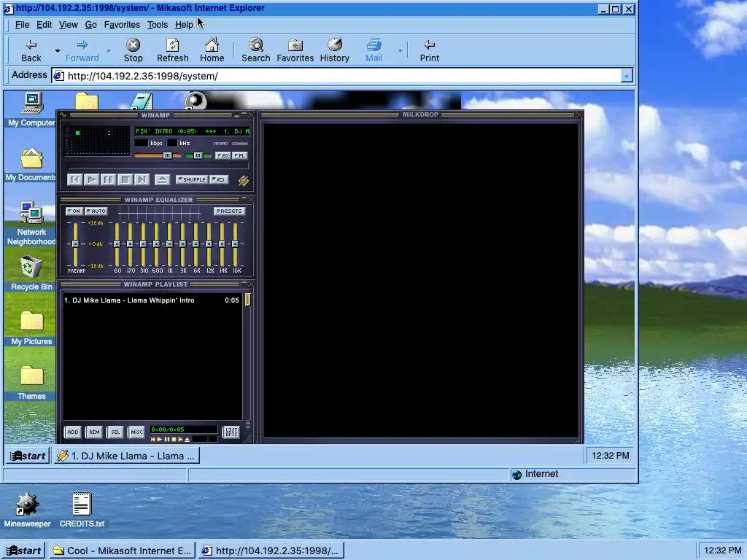Screen dimensions: 747x560
Task: Toggle equalizer AUTO button
Action: click(96, 211)
